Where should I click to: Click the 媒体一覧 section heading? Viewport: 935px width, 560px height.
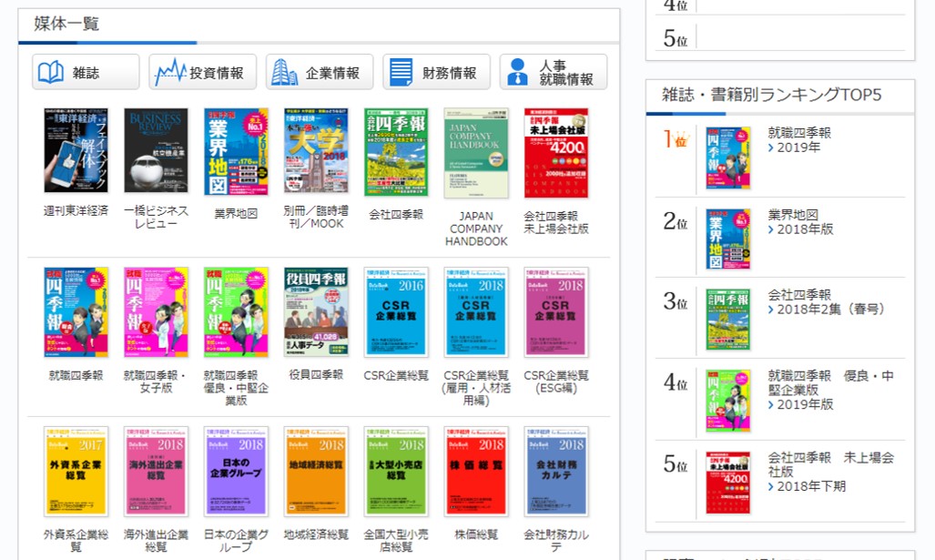point(66,24)
